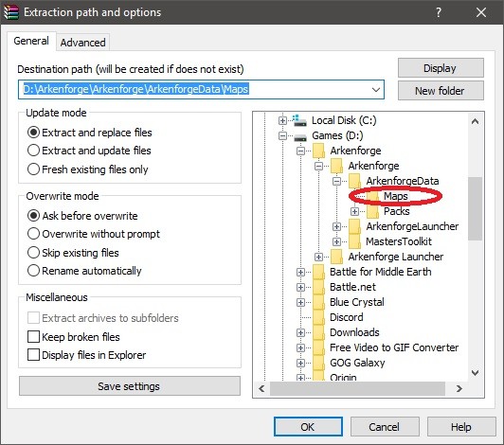Enable Keep broken files checkbox
Image resolution: width=504 pixels, height=445 pixels.
33,337
